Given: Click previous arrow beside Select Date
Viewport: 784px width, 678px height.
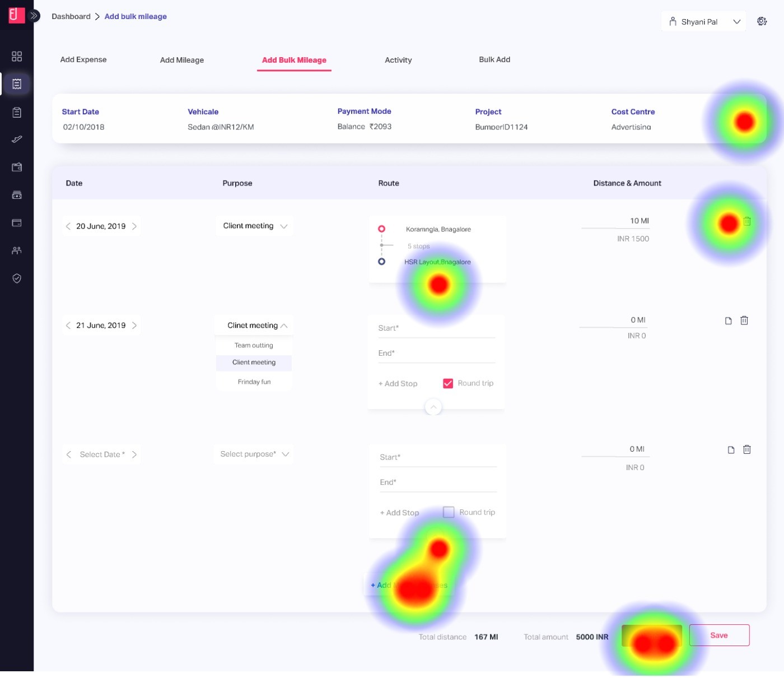Looking at the screenshot, I should pos(68,454).
